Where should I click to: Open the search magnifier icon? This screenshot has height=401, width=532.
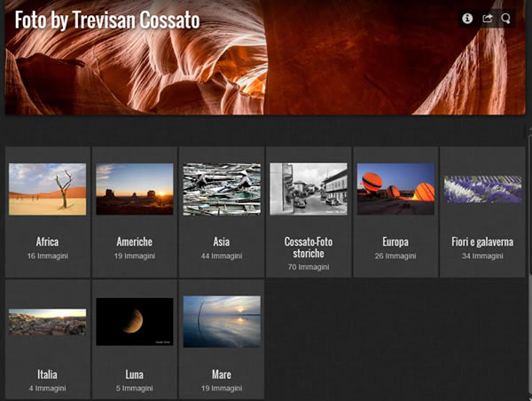click(506, 19)
